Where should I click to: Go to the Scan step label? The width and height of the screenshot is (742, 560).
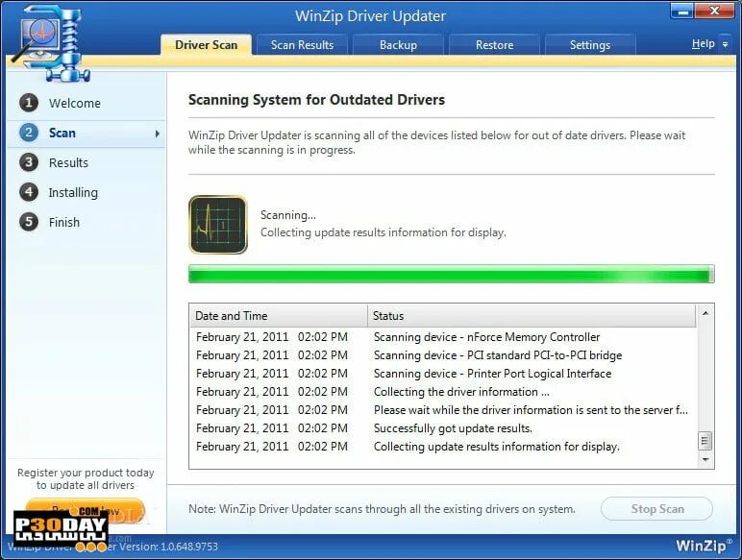(62, 133)
